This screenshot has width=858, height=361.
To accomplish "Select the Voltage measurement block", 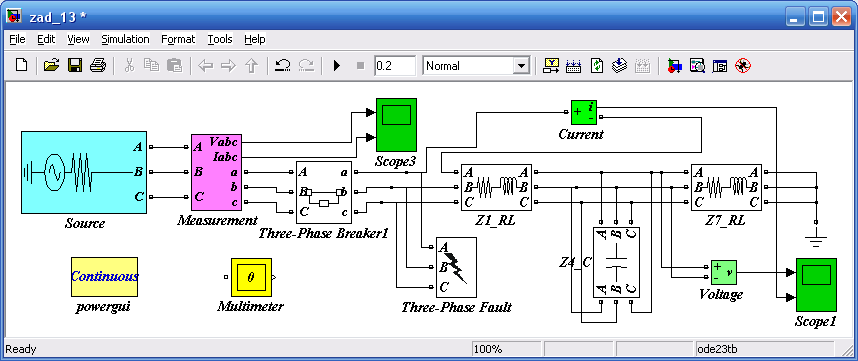I will point(723,272).
